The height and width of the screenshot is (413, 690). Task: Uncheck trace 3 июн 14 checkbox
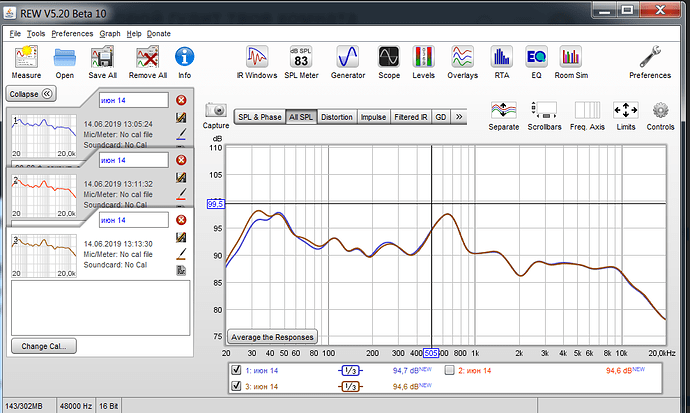click(x=235, y=386)
